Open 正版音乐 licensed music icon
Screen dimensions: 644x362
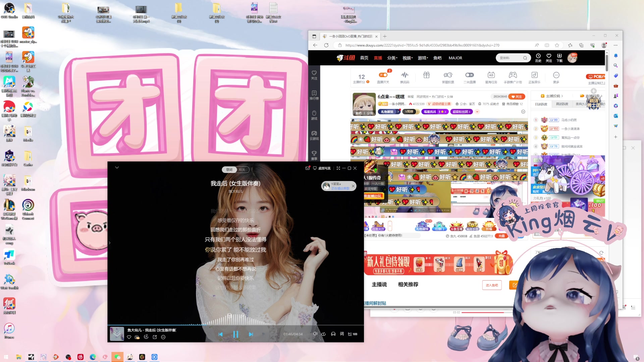pyautogui.click(x=534, y=75)
